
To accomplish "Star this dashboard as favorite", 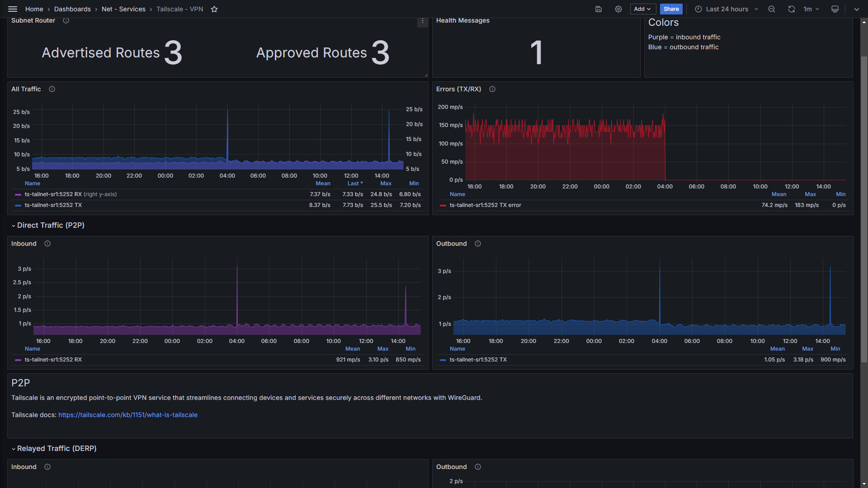I will point(214,9).
